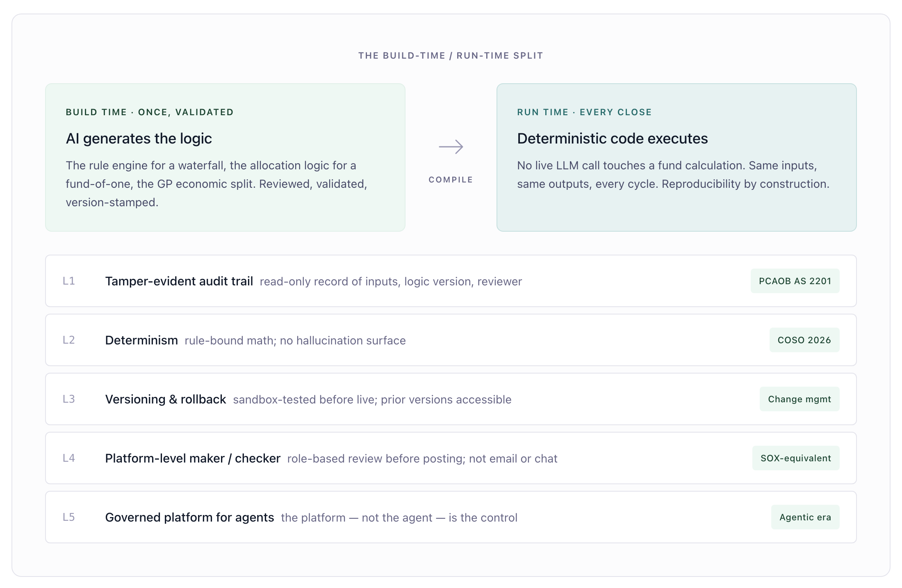Click the L3 layer label
902x588 pixels.
coord(69,399)
